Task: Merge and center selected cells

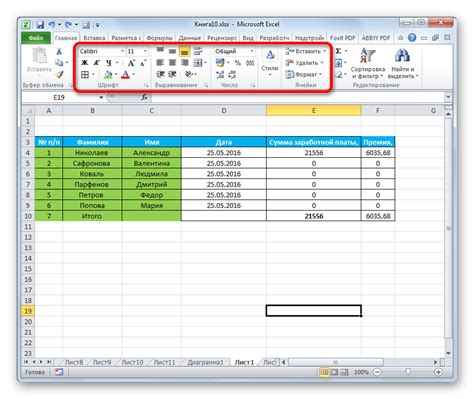Action: coord(198,63)
